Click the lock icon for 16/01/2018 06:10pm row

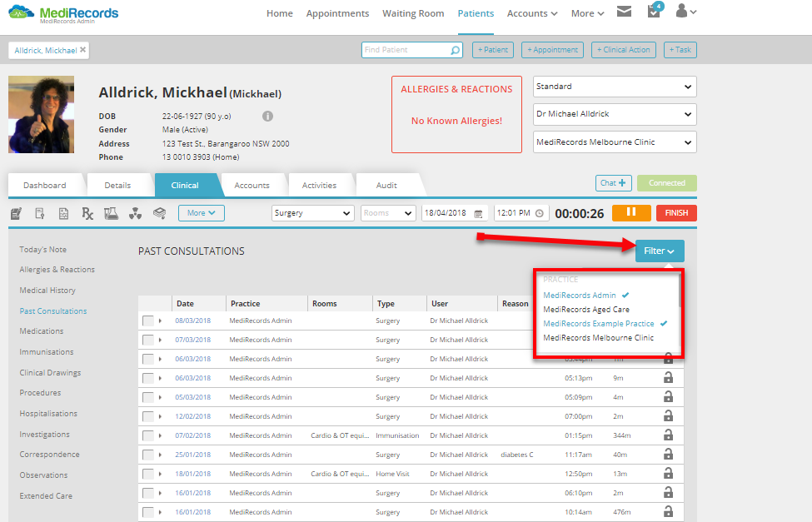tap(669, 493)
